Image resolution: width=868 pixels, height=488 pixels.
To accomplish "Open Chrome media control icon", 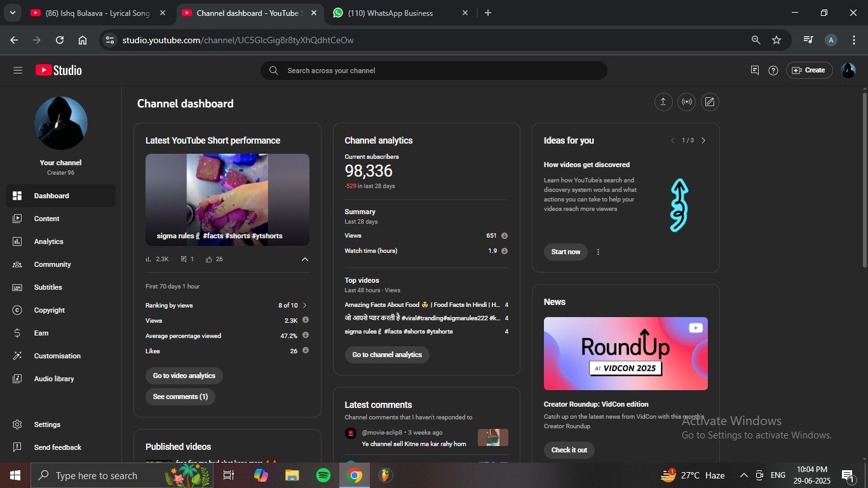I will (x=808, y=40).
